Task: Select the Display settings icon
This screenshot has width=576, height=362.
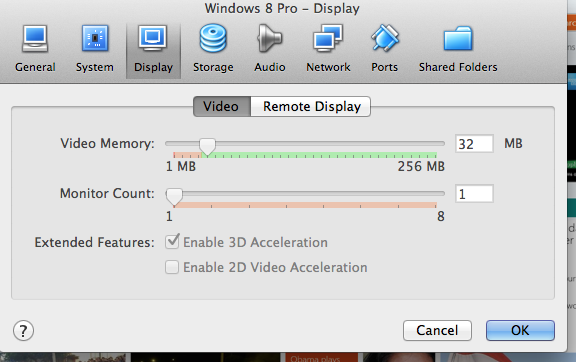Action: coord(153,49)
